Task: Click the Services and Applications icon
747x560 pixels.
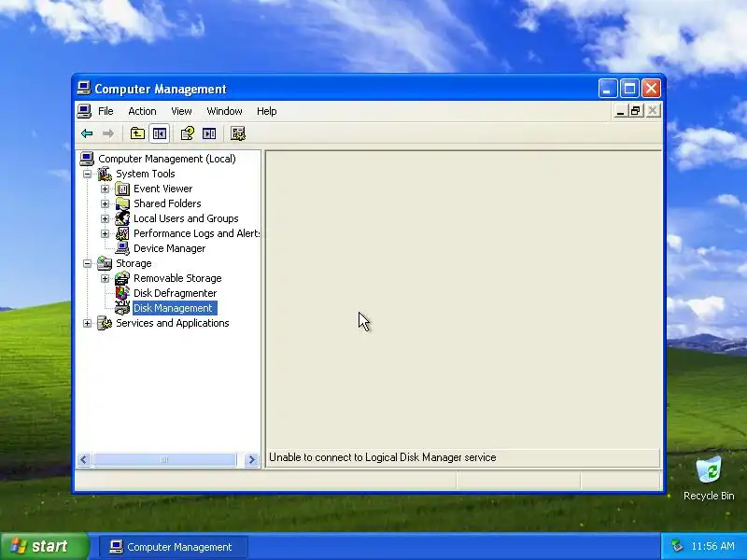Action: [105, 323]
